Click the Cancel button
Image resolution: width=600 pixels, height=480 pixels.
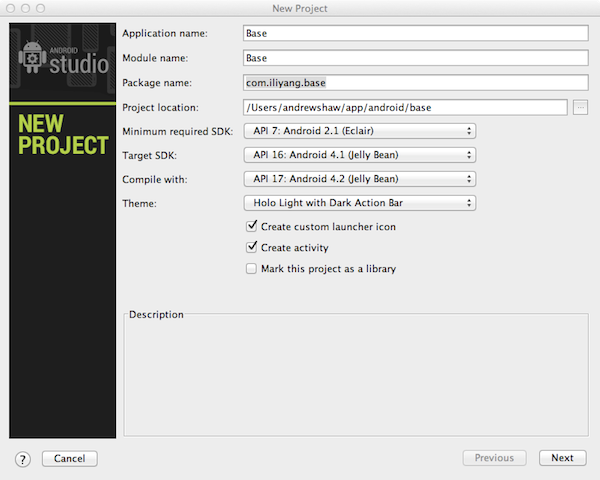tap(70, 458)
